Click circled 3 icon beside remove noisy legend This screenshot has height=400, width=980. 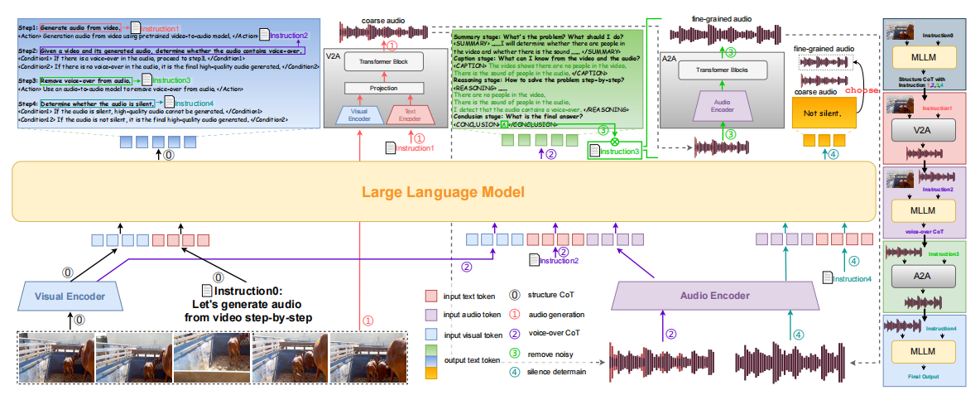point(514,354)
